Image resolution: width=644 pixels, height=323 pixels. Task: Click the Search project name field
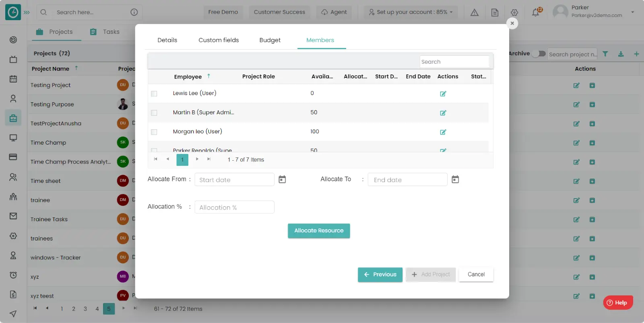(x=572, y=54)
